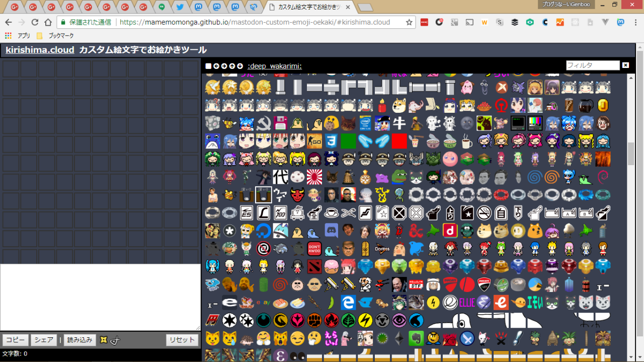Click the left arrow shift icon
This screenshot has width=644, height=362.
(216, 66)
